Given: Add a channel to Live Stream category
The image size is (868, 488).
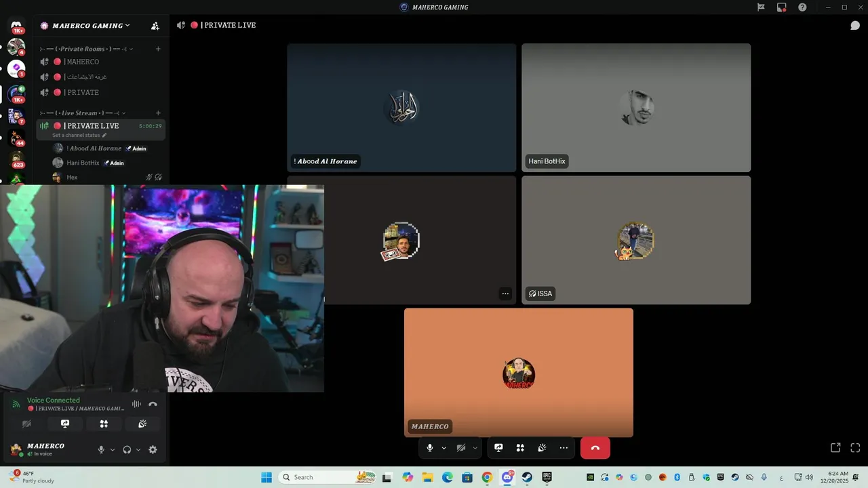Looking at the screenshot, I should tap(158, 113).
